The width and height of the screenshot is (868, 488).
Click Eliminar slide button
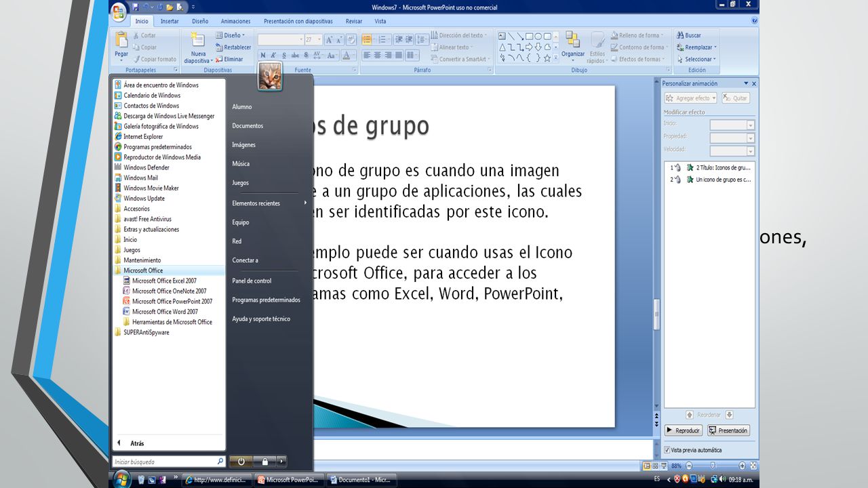(x=229, y=59)
